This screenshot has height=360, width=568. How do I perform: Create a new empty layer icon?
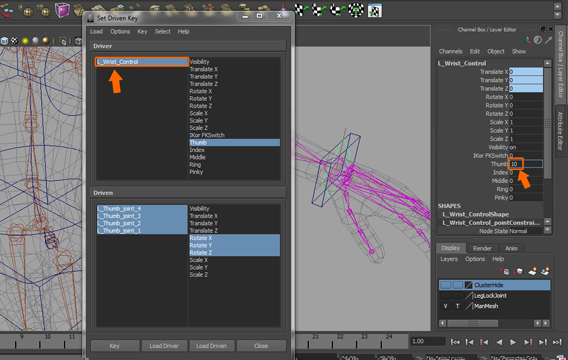pos(532,271)
